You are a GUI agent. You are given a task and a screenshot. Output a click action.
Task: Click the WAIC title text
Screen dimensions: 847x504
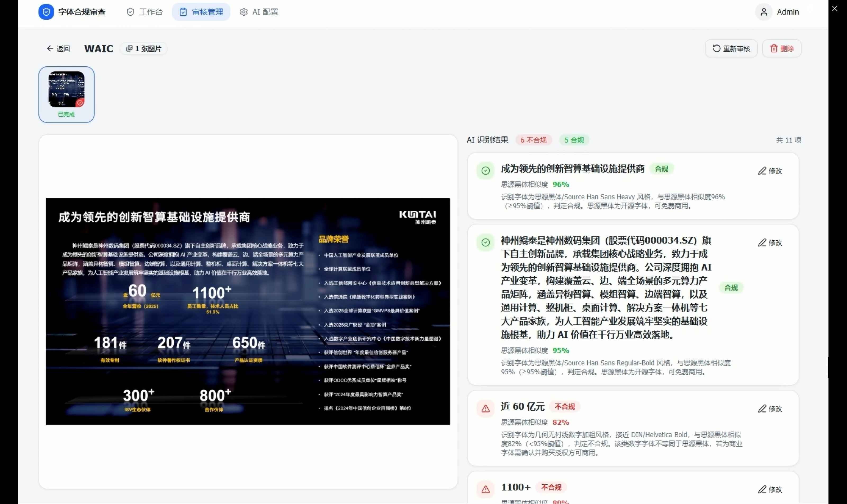pyautogui.click(x=99, y=48)
